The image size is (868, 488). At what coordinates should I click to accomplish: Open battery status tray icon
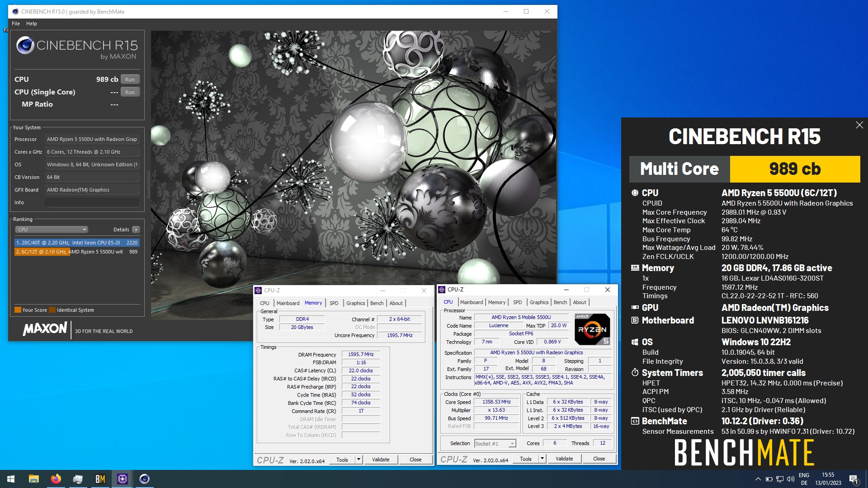pos(769,479)
